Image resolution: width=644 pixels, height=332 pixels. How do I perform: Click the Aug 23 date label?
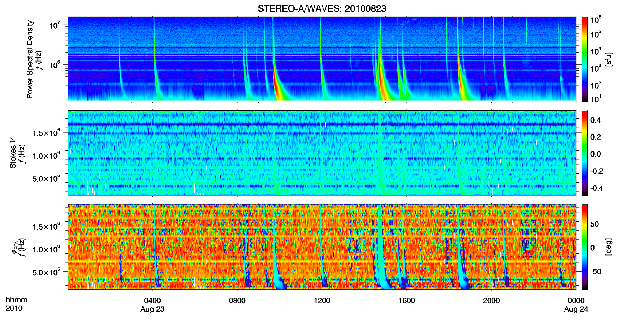tap(152, 309)
